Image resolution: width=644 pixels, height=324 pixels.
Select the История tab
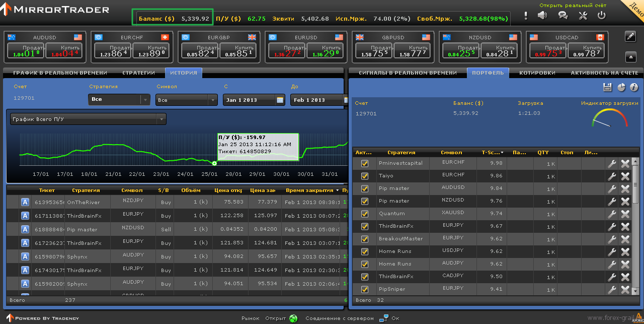point(184,73)
